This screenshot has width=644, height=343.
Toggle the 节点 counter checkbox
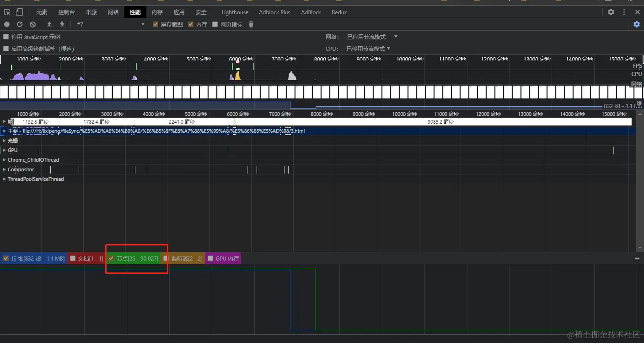point(111,258)
